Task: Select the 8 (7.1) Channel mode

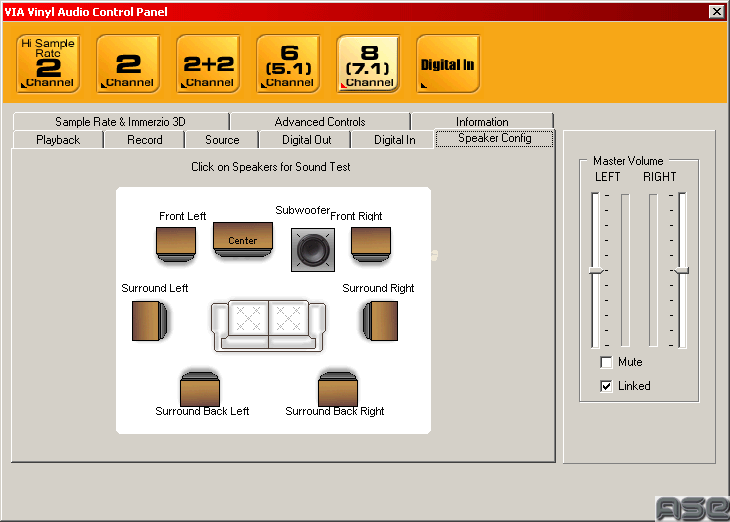Action: pos(369,64)
